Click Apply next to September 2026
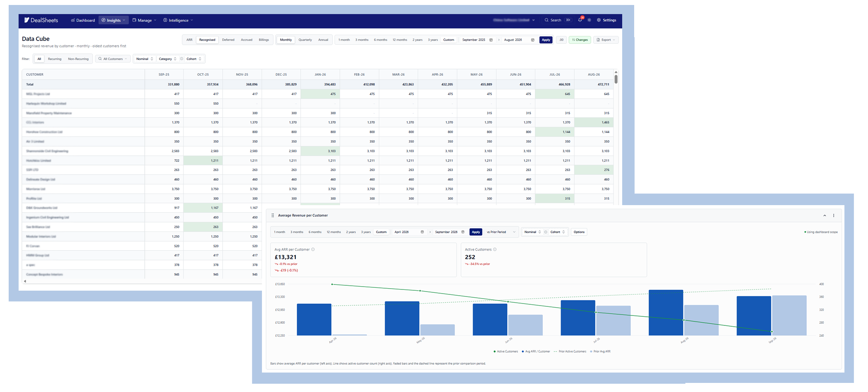 click(x=476, y=232)
